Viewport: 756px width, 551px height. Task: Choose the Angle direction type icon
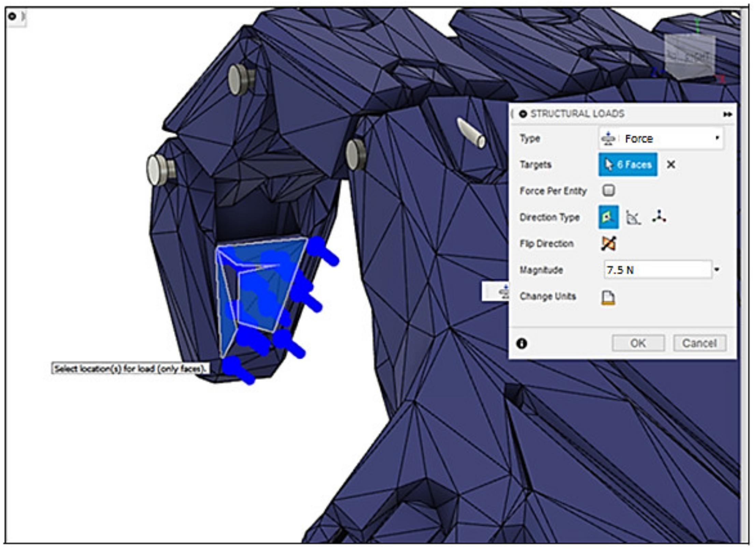click(633, 217)
